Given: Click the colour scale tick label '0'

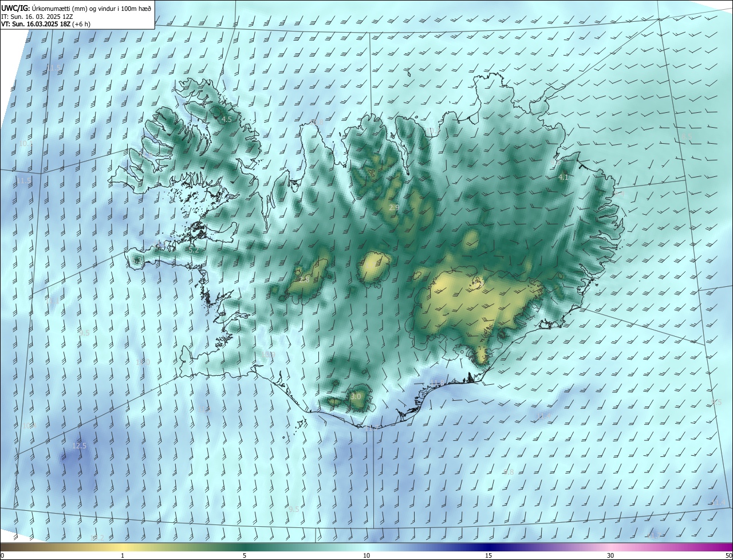Looking at the screenshot, I should click(x=2, y=555).
